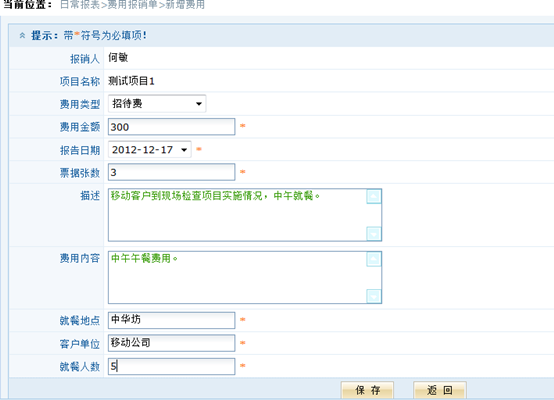
Task: Click the 客户单位 field with 移动公司
Action: pos(171,343)
